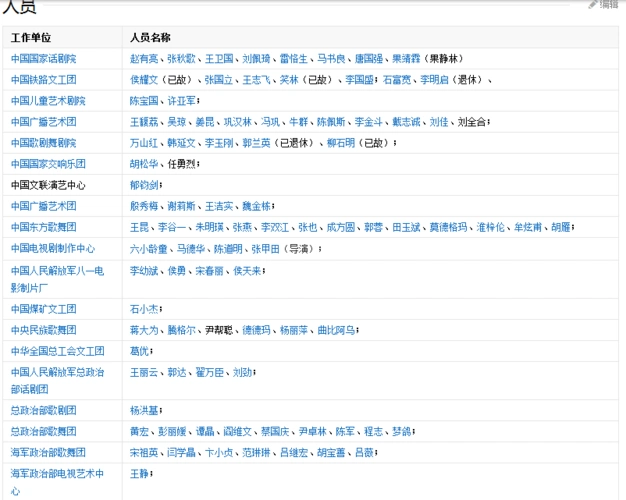Click the 宋祖英 link
Screen dimensions: 626x500
[x=144, y=452]
